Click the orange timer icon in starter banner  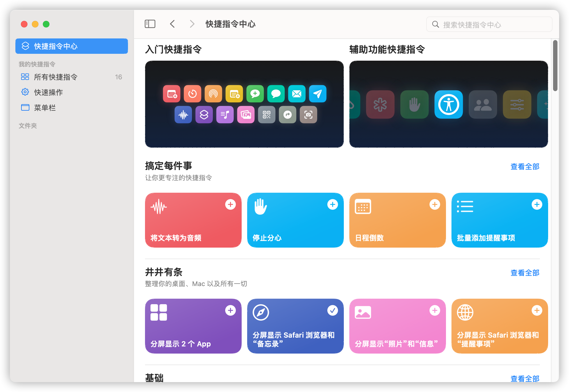click(x=193, y=94)
